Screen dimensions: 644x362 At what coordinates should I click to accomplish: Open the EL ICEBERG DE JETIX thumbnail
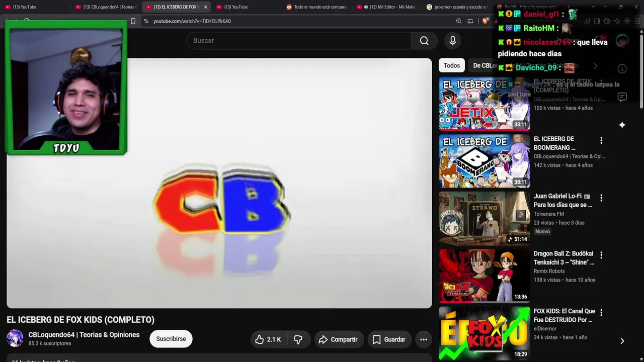(x=484, y=104)
